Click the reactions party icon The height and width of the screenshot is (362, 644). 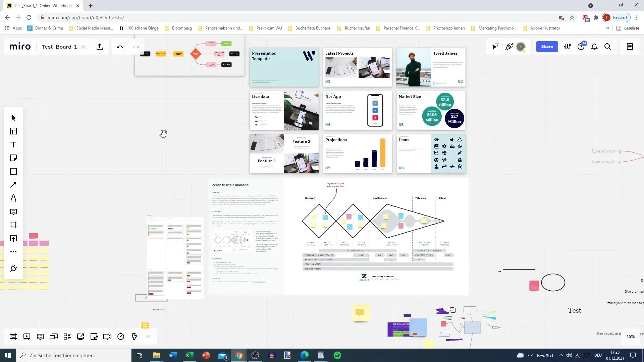509,47
